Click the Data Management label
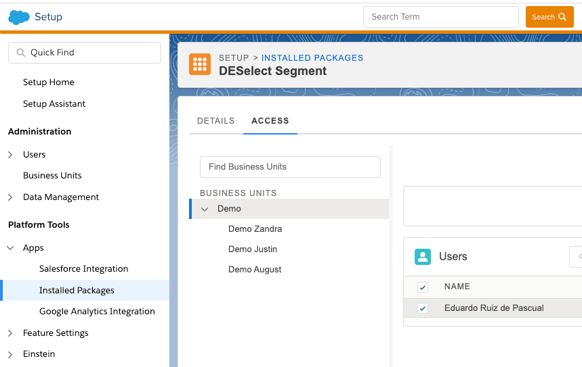This screenshot has height=367, width=582. click(x=61, y=197)
